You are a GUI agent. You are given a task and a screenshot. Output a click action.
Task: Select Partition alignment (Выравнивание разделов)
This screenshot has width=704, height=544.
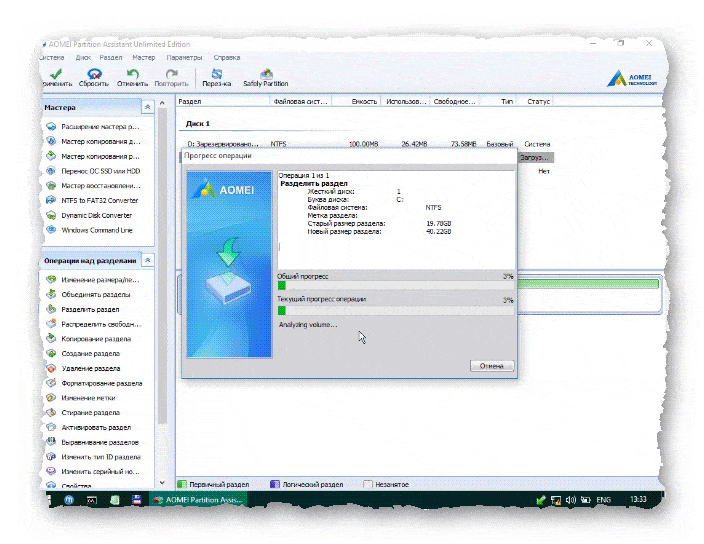click(x=92, y=442)
